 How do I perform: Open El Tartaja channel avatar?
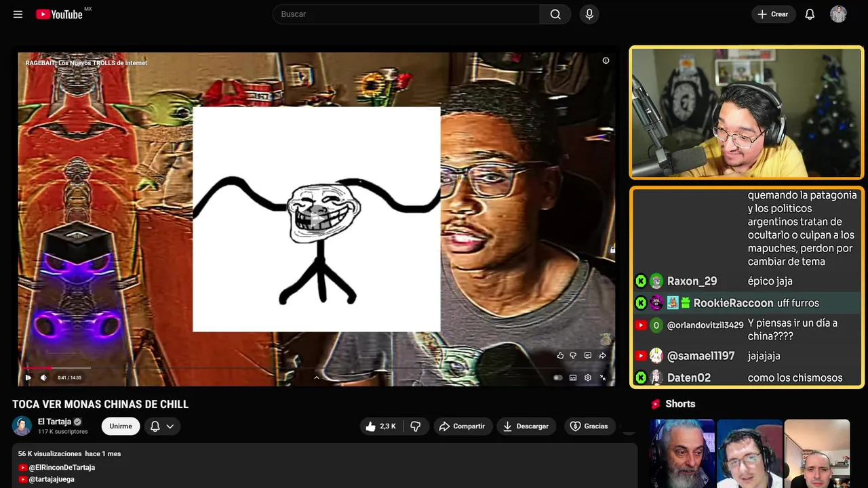tap(22, 426)
